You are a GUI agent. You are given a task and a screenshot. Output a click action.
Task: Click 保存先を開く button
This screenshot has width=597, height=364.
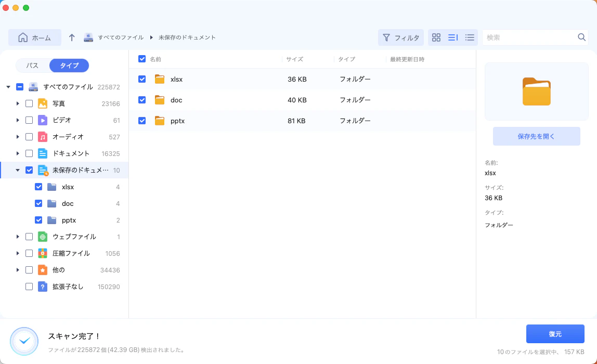[x=537, y=136]
